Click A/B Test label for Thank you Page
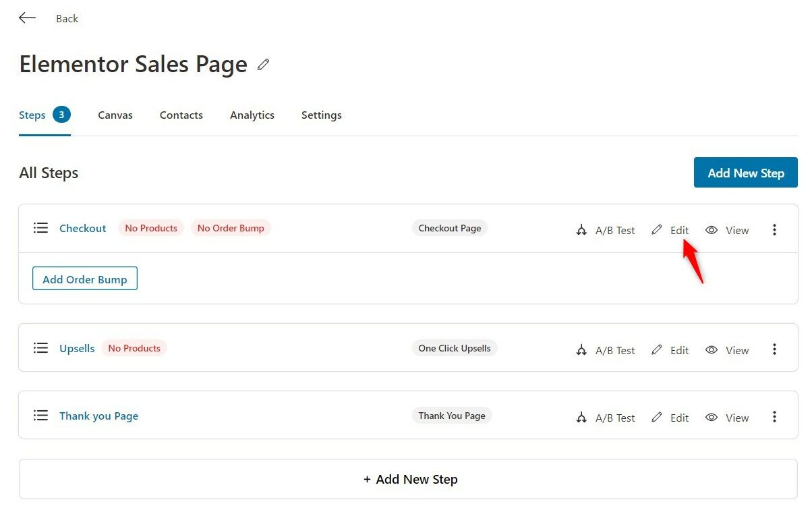 (x=615, y=418)
